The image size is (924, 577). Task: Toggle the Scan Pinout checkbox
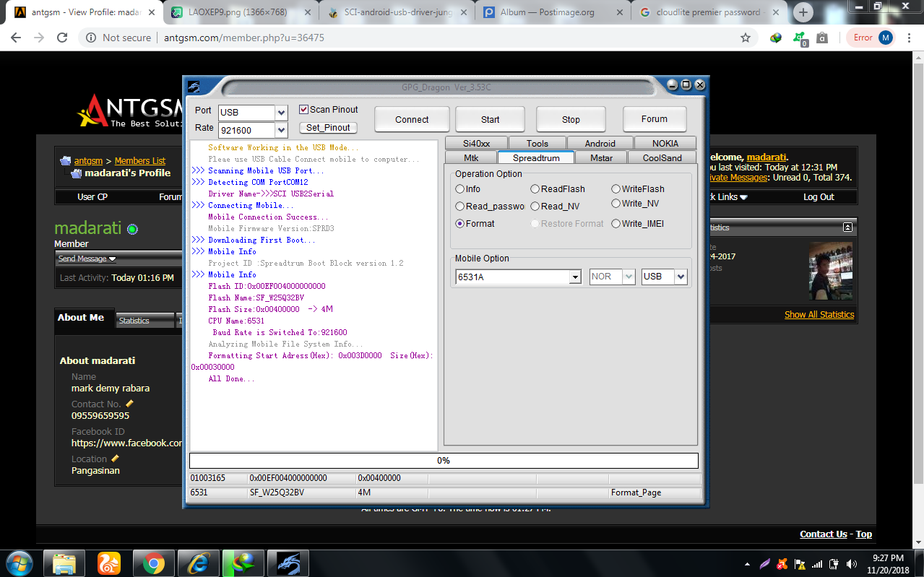click(x=303, y=109)
